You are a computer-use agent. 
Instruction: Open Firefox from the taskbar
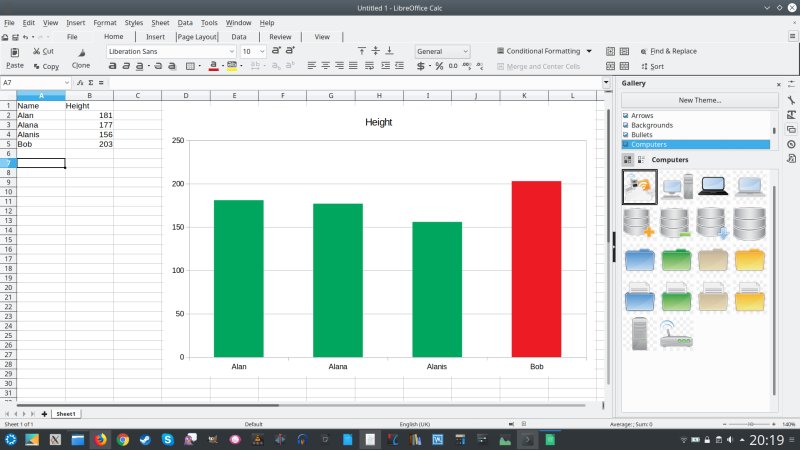(100, 439)
